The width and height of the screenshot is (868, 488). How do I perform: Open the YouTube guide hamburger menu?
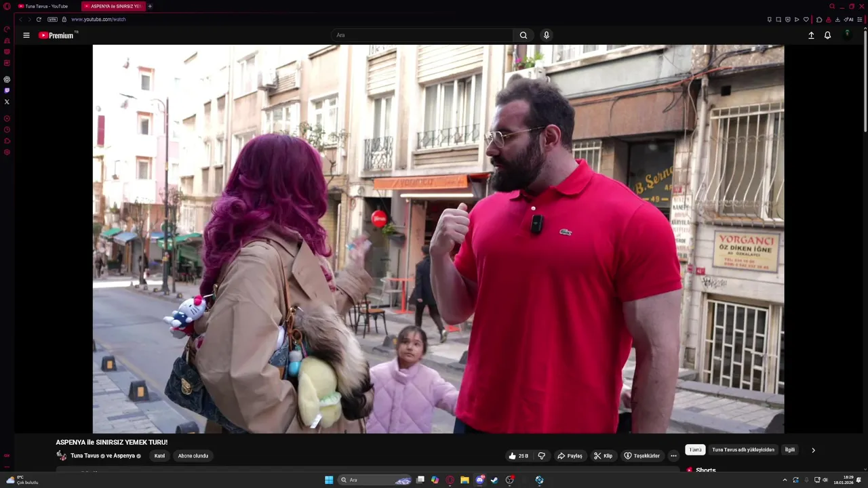[26, 35]
